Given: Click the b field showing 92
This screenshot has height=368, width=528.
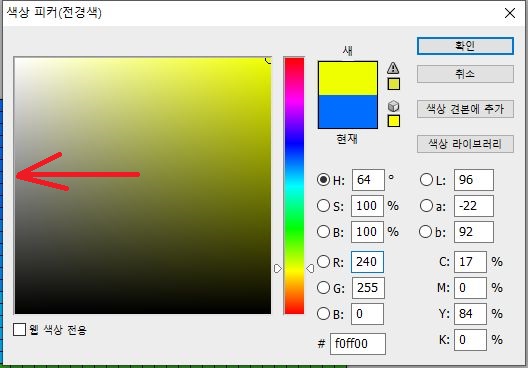Looking at the screenshot, I should (474, 232).
